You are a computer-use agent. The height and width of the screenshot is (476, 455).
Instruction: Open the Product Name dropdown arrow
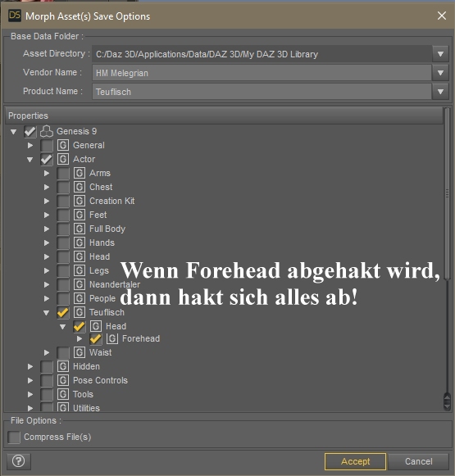pos(440,92)
